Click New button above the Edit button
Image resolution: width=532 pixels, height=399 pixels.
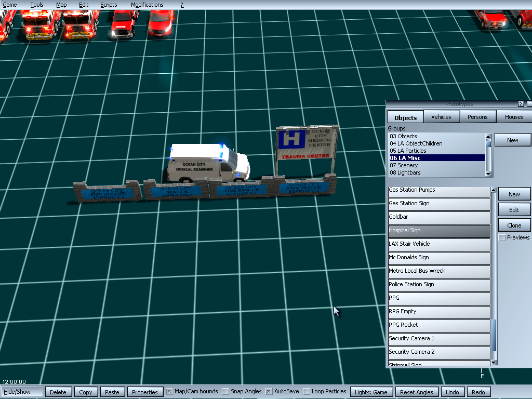point(514,194)
